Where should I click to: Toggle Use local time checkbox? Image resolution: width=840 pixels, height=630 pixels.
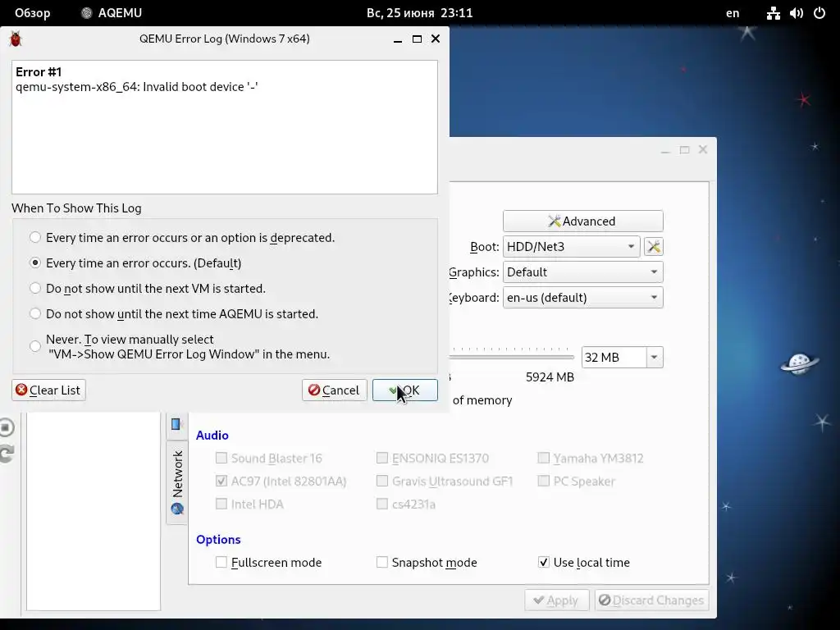point(543,562)
